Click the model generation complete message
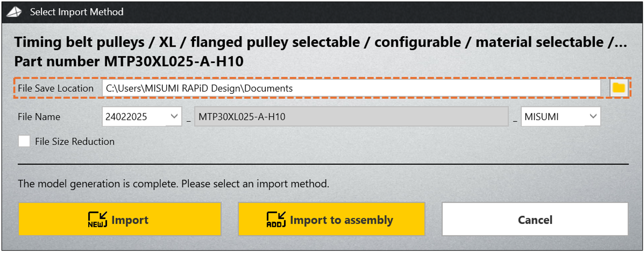644x253 pixels. pyautogui.click(x=174, y=184)
